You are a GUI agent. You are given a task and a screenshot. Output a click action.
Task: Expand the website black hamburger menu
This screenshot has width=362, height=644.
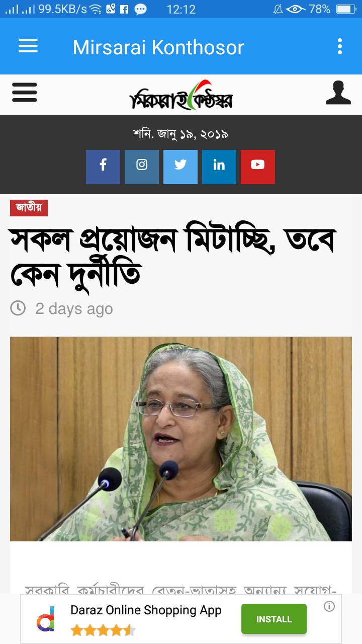coord(24,93)
